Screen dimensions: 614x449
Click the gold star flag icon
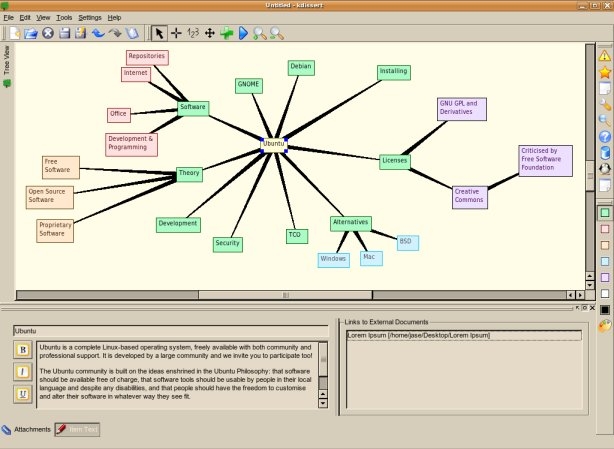(605, 72)
